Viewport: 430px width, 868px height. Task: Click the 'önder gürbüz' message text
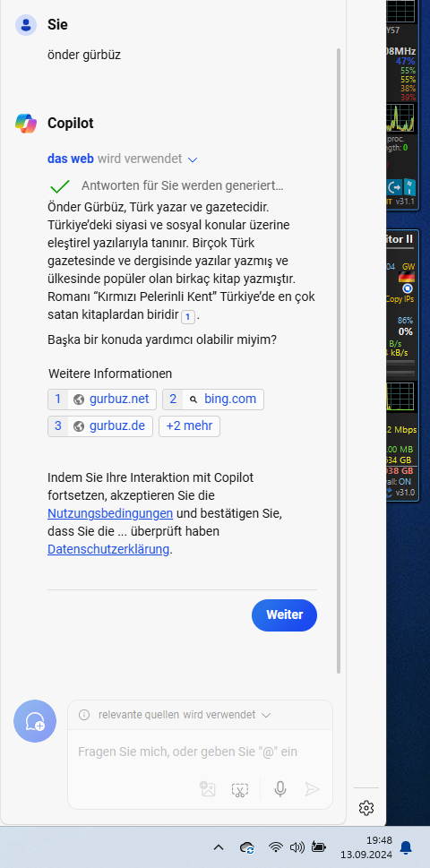84,55
